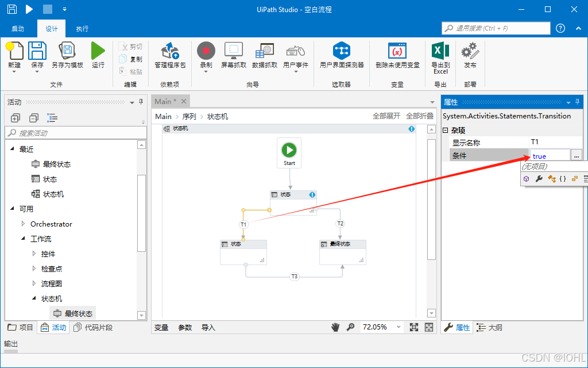
Task: Open the 72.05% zoom dropdown
Action: click(x=399, y=327)
